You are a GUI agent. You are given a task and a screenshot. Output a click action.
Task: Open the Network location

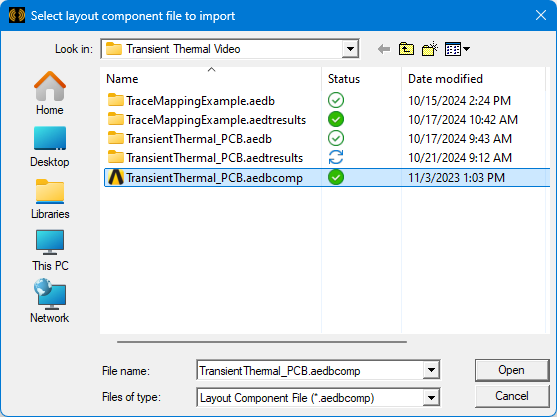click(x=50, y=301)
